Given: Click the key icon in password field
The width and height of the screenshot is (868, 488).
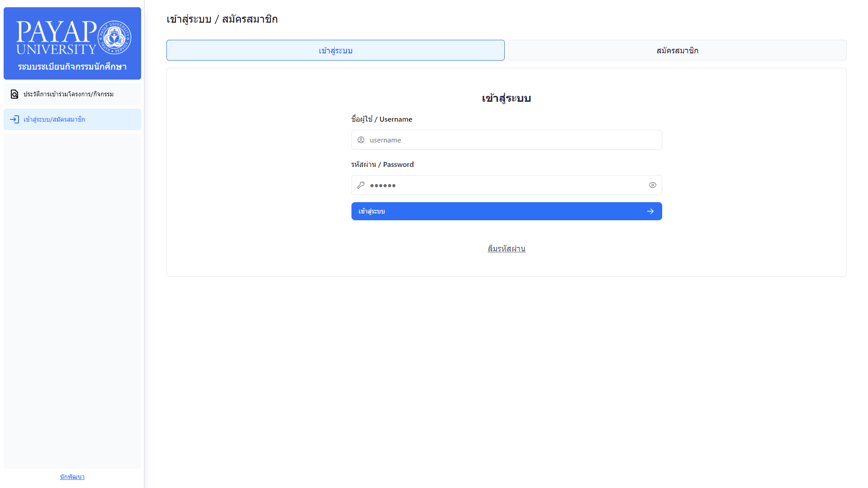Looking at the screenshot, I should [x=361, y=185].
